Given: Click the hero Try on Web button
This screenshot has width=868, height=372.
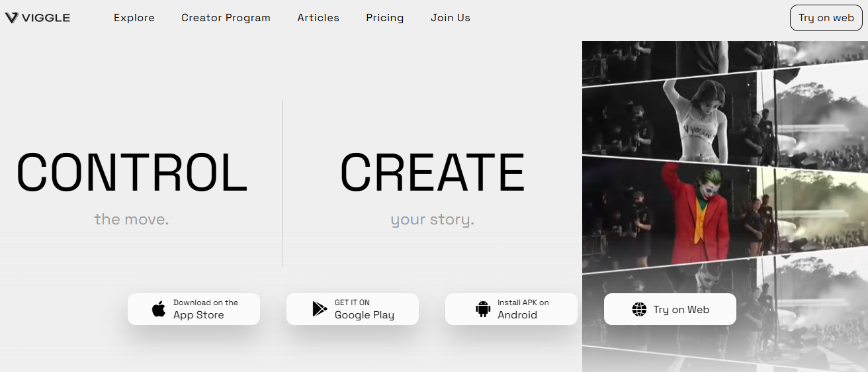Looking at the screenshot, I should [670, 309].
